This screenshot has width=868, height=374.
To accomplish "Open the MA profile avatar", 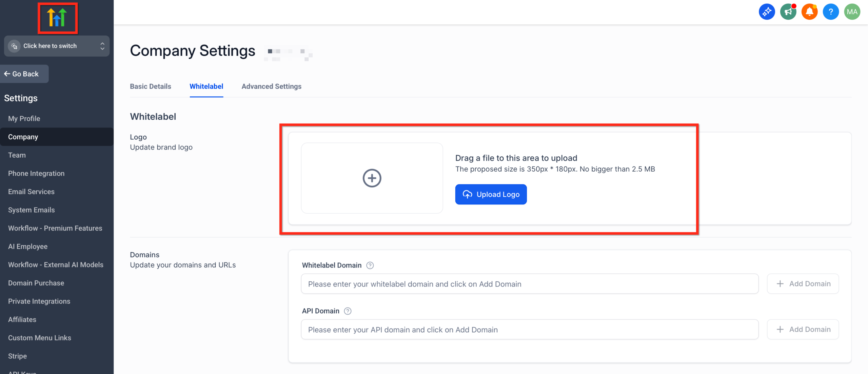I will [x=852, y=11].
